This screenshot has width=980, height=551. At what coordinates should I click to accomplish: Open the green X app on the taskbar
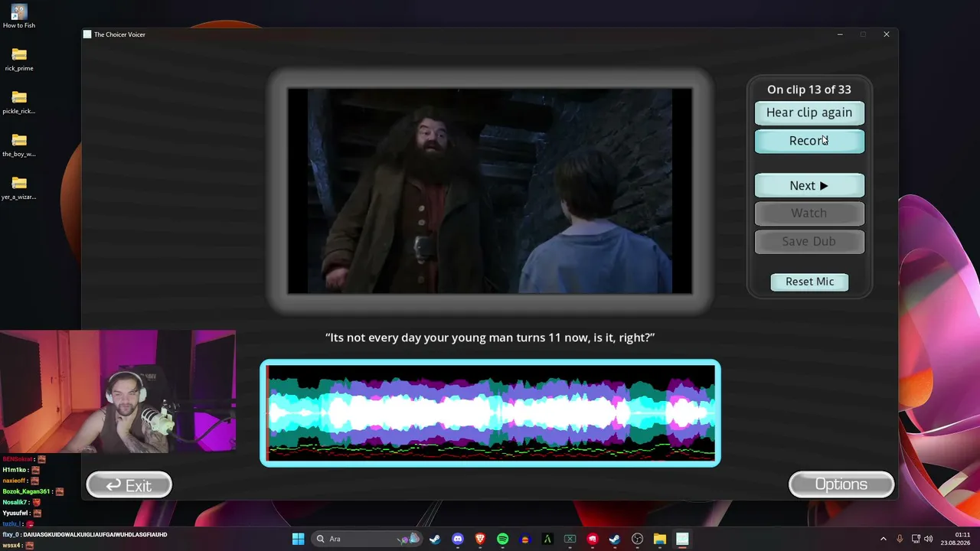click(x=570, y=539)
